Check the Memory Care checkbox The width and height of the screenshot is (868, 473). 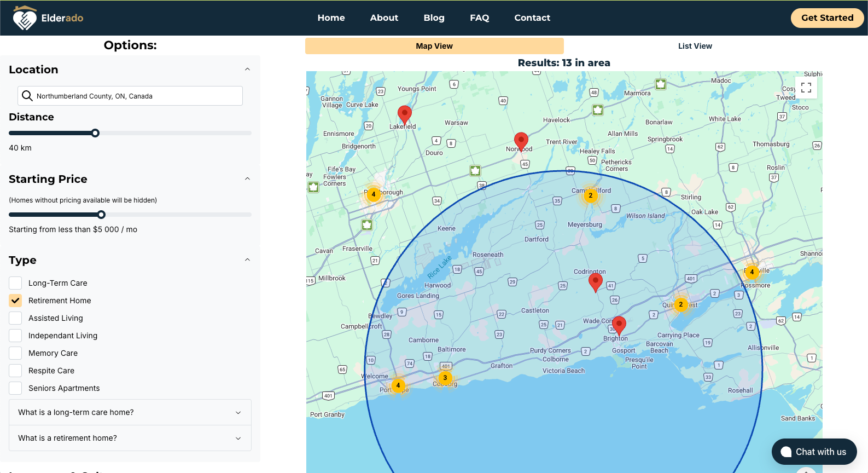tap(15, 353)
